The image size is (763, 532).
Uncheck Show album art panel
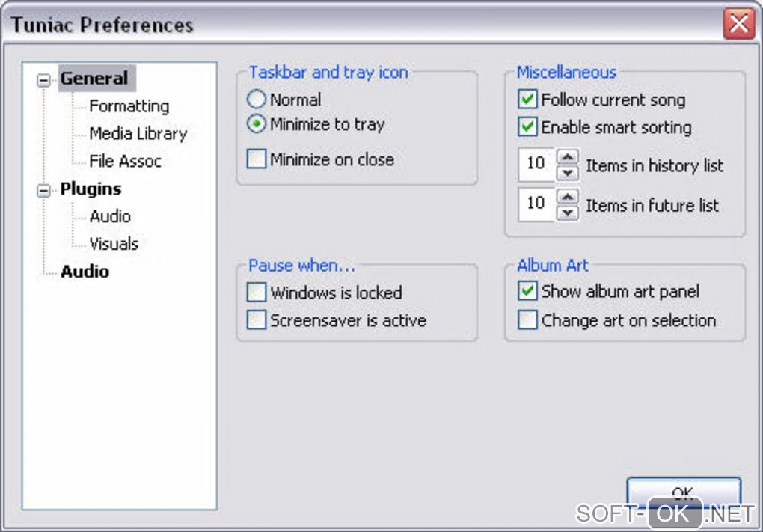coord(527,292)
